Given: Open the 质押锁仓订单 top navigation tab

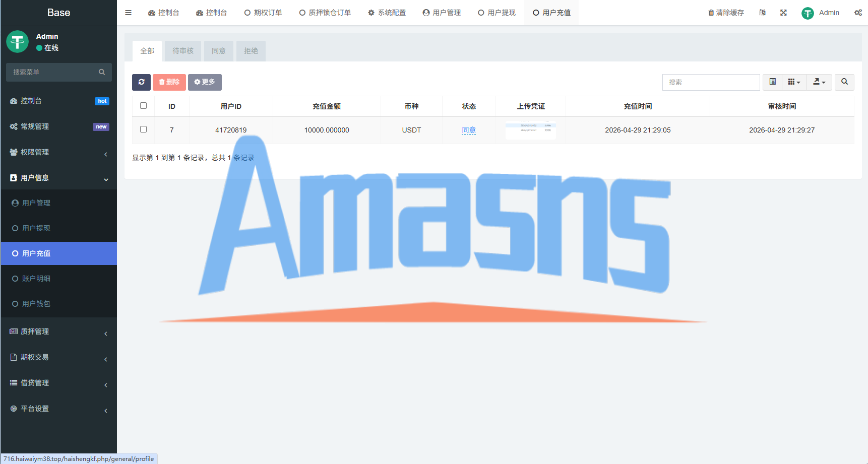Looking at the screenshot, I should tap(325, 13).
